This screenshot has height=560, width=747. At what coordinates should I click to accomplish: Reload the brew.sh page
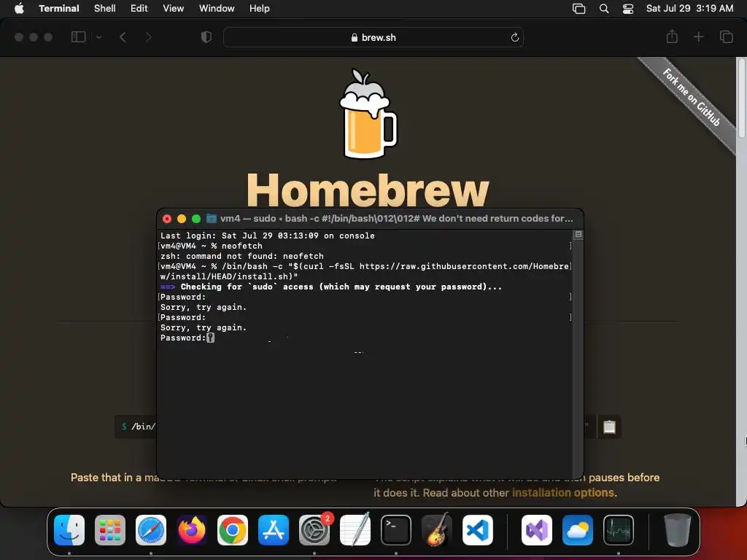514,37
